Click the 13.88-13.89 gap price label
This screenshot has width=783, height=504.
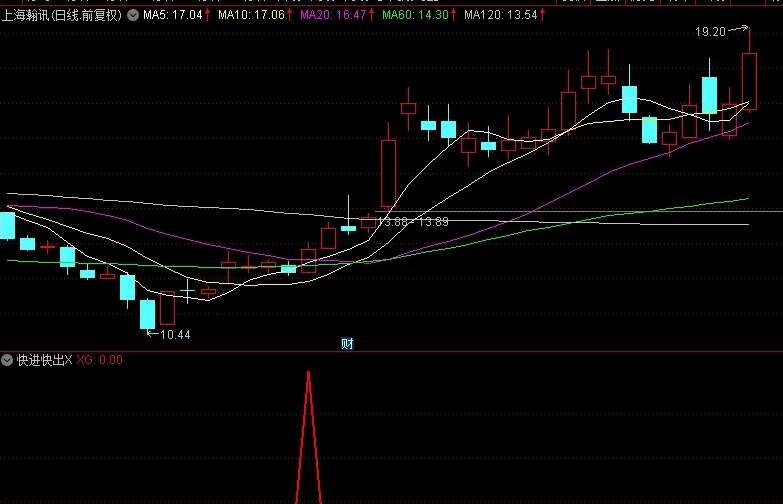tap(413, 221)
